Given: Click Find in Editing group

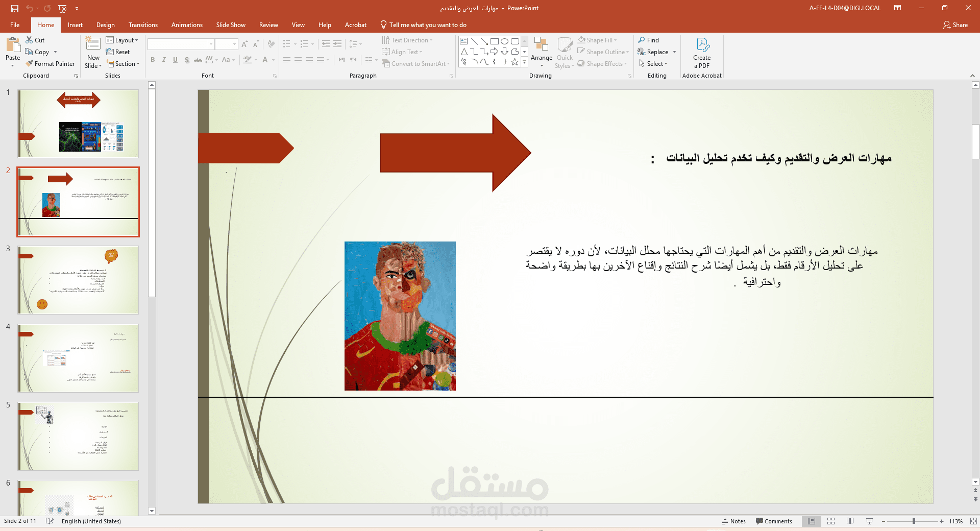Looking at the screenshot, I should coord(649,40).
